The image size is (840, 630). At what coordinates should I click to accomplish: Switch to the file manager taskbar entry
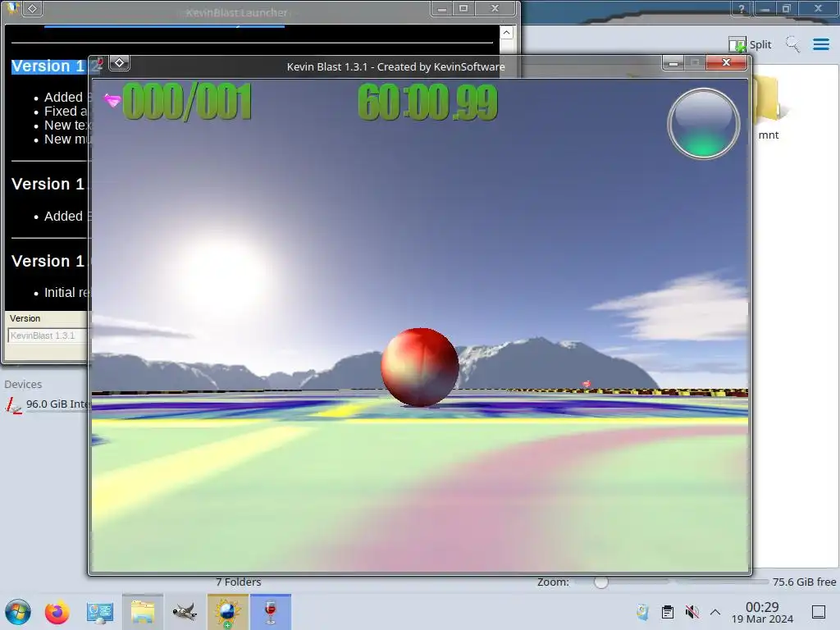coord(143,612)
